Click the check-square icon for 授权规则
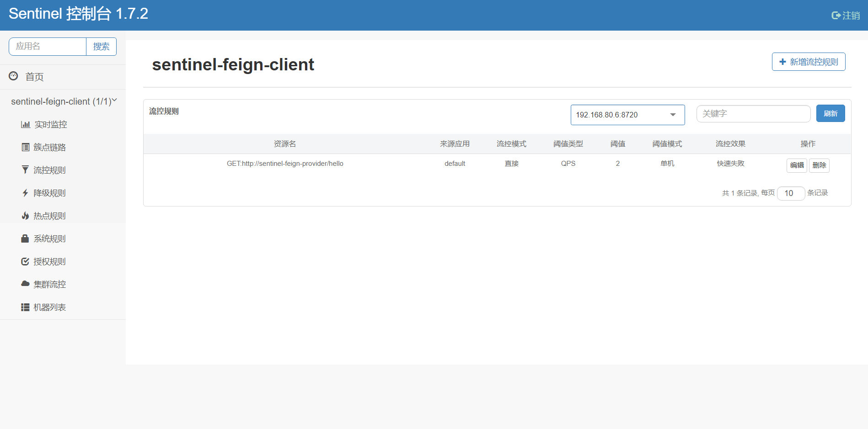Viewport: 868px width, 429px height. point(26,261)
